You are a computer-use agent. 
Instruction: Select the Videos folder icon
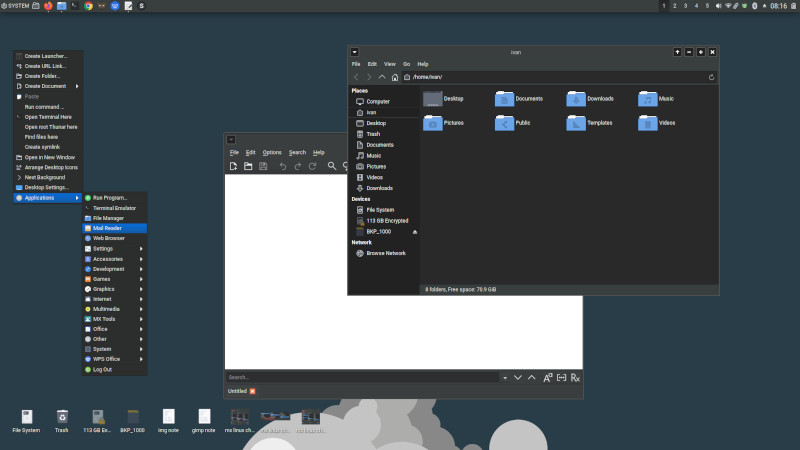(x=647, y=122)
